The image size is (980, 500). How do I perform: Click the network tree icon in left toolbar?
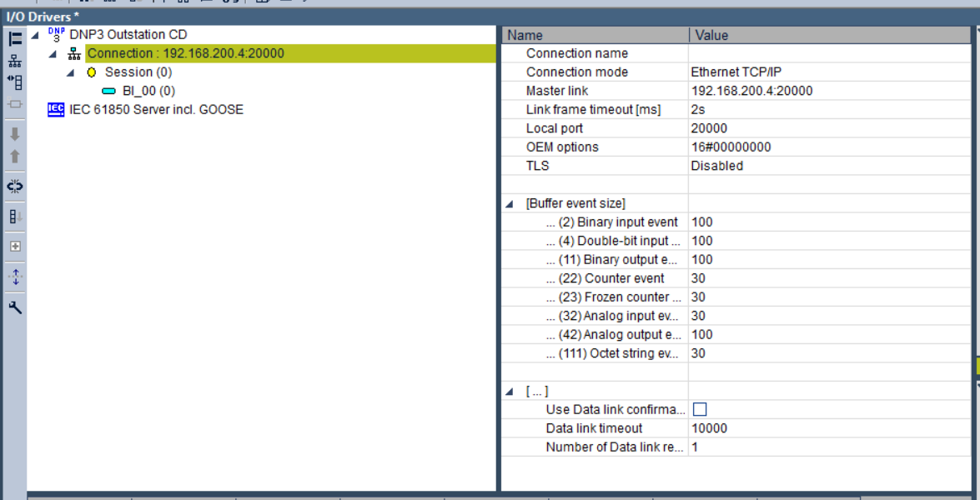(15, 61)
